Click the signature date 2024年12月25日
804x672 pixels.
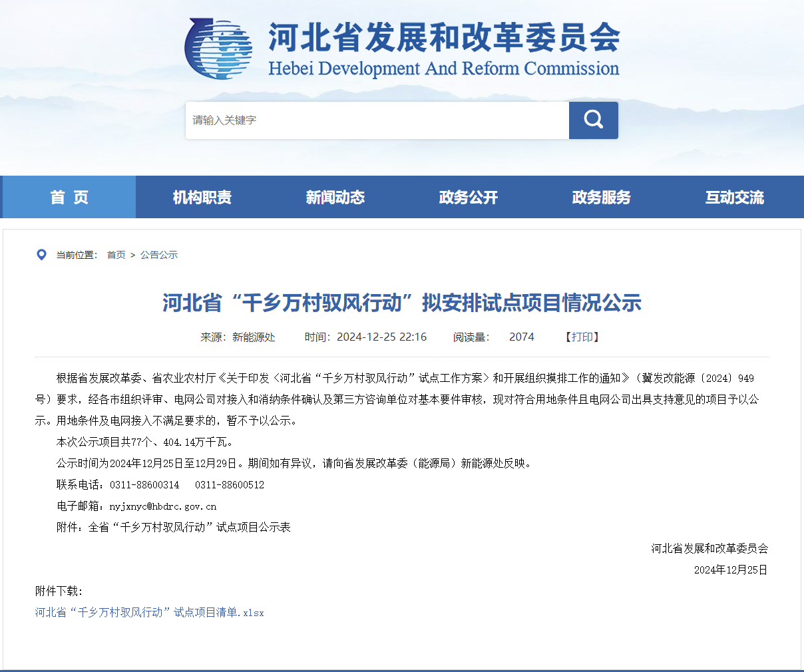731,570
